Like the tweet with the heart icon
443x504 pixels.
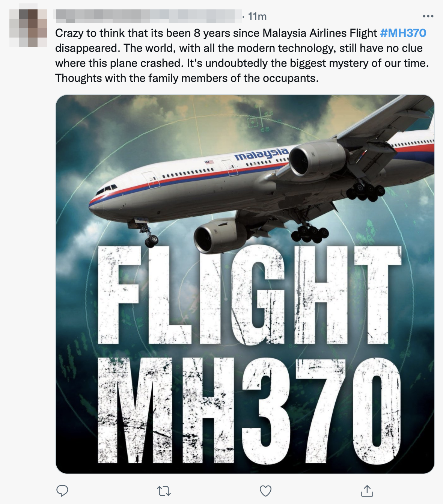click(265, 491)
